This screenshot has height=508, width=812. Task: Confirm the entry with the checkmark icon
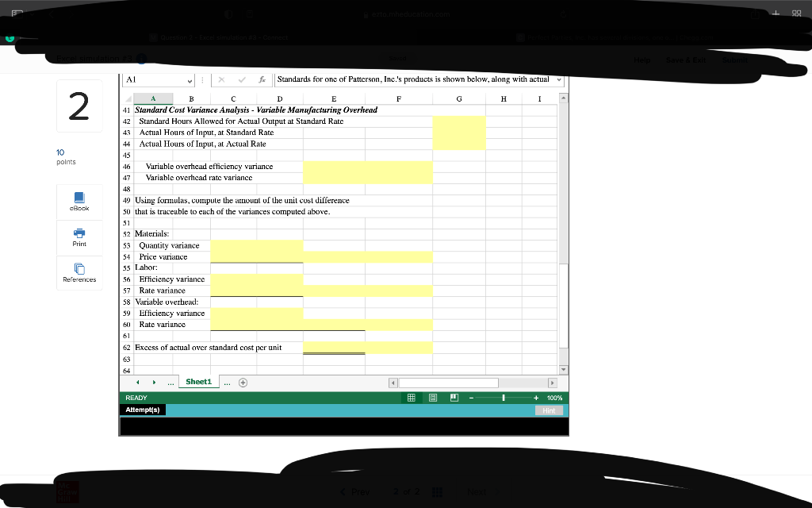[x=241, y=80]
